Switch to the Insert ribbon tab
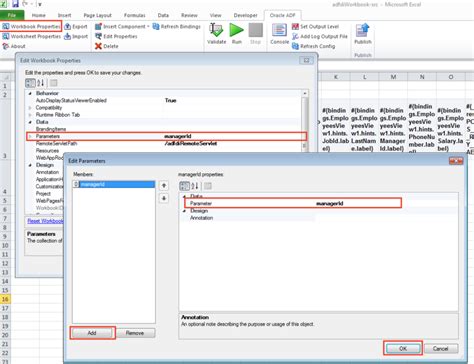The height and width of the screenshot is (364, 474). (x=64, y=15)
